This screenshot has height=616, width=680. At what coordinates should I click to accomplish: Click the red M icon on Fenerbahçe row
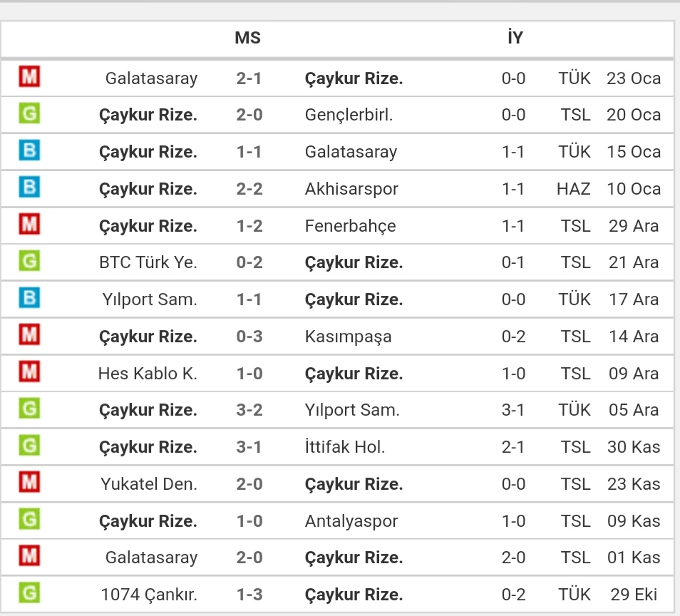[x=29, y=224]
